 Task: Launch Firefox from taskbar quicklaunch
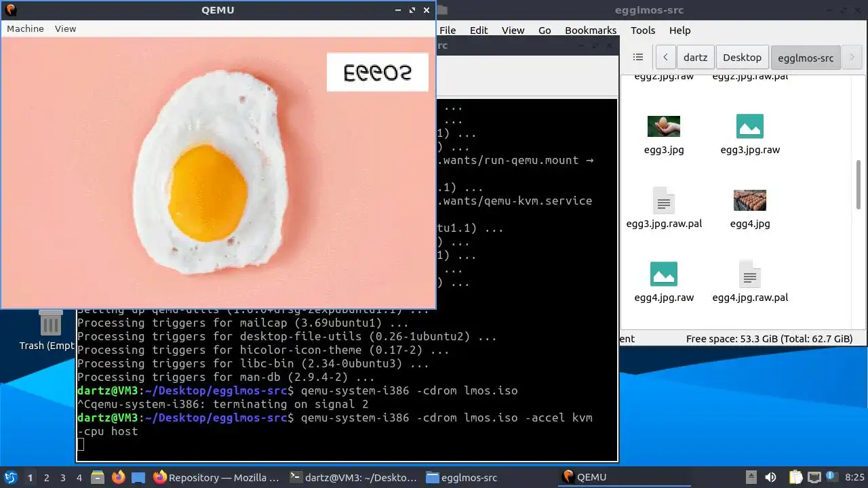[118, 477]
